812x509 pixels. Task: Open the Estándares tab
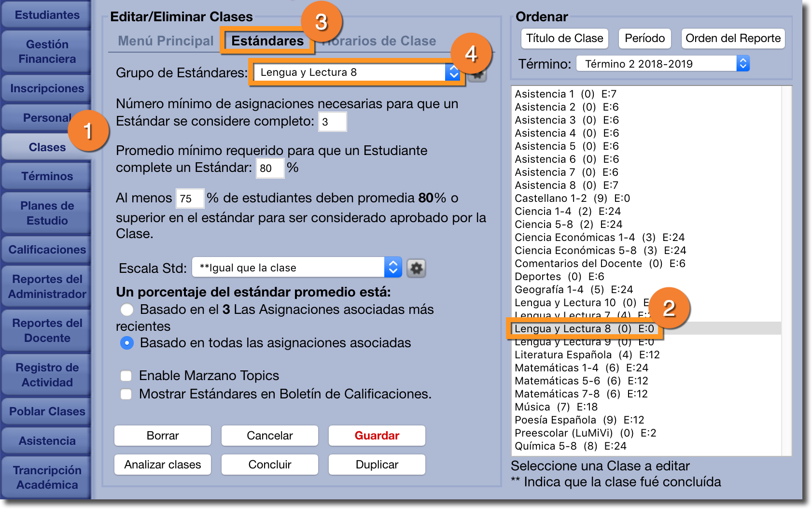click(x=267, y=41)
